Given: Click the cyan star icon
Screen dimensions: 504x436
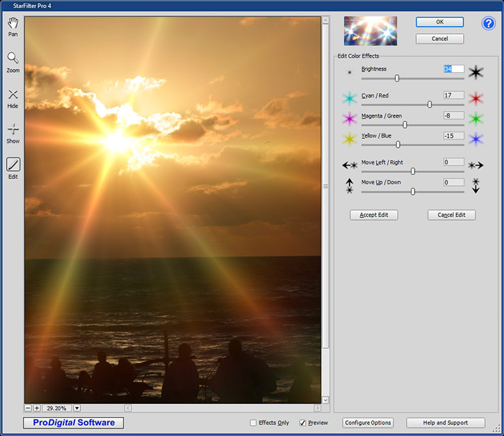Looking at the screenshot, I should pos(349,98).
